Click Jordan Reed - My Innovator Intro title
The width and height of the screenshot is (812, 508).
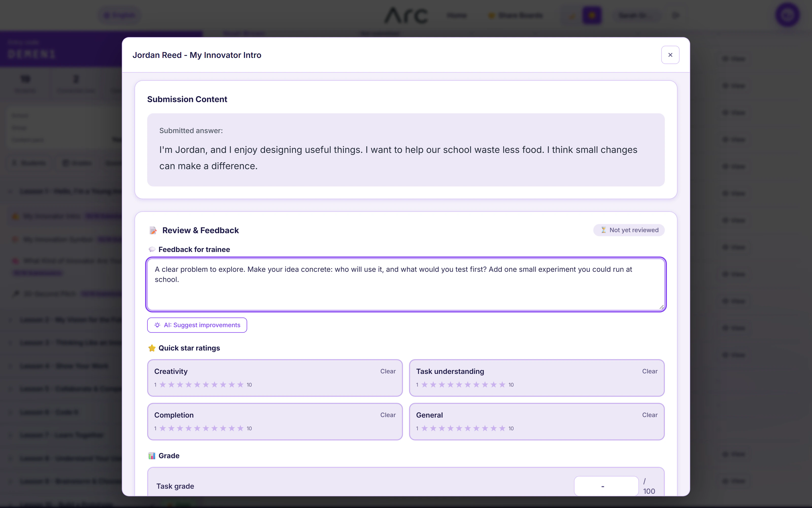pos(197,55)
